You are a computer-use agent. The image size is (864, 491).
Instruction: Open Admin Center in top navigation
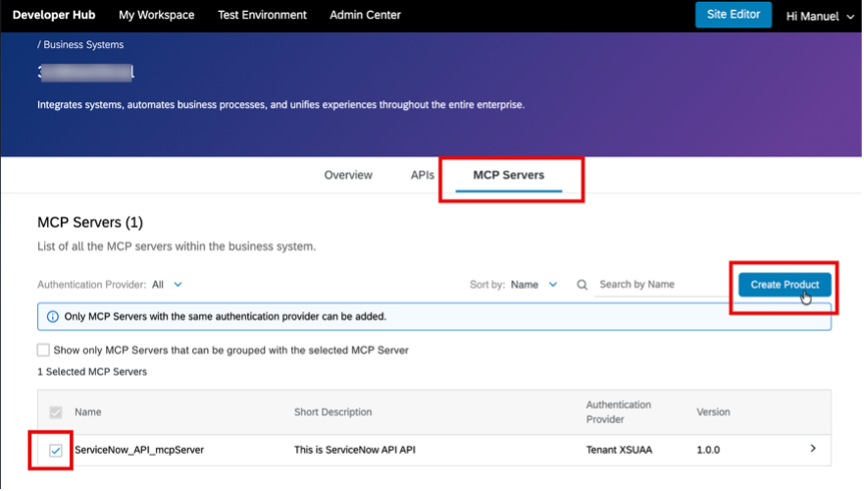[365, 15]
